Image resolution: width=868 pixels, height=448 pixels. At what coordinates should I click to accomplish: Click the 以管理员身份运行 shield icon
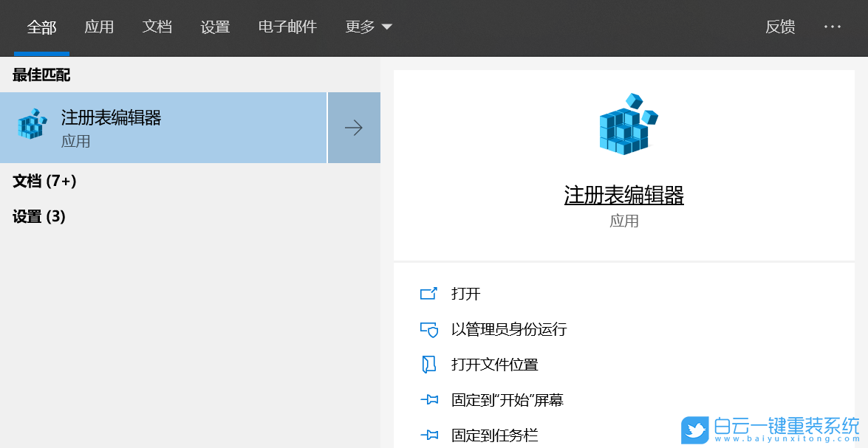(x=429, y=329)
